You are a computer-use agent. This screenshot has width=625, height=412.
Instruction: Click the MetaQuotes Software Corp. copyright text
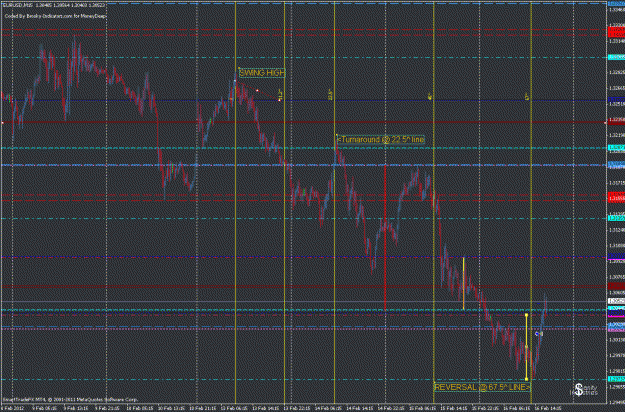coord(70,399)
